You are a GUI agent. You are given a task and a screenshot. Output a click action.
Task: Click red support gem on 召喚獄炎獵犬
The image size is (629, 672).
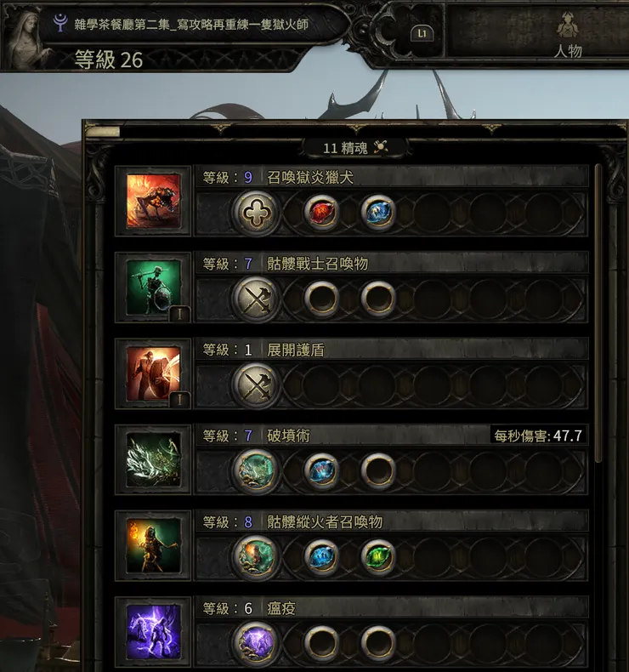321,212
